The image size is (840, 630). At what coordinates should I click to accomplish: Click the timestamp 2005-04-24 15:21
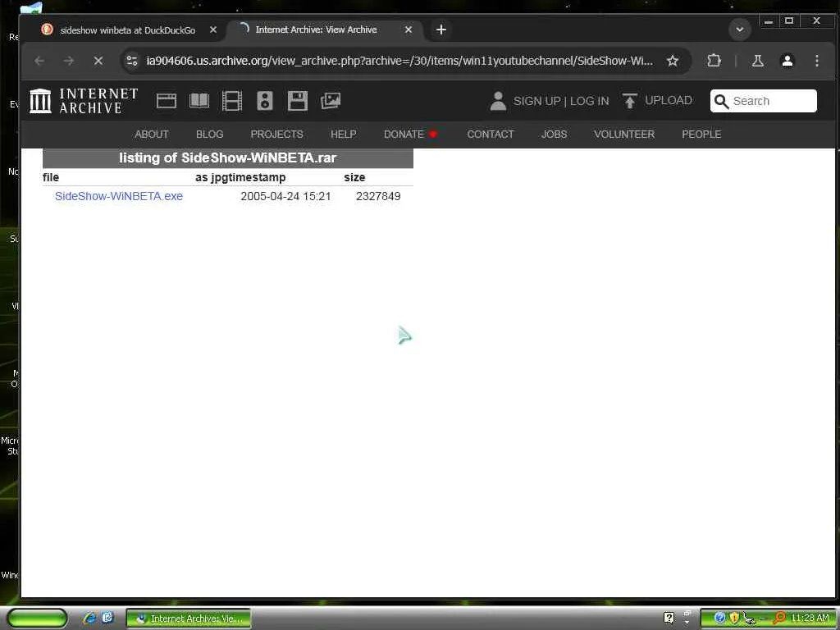[x=285, y=196]
